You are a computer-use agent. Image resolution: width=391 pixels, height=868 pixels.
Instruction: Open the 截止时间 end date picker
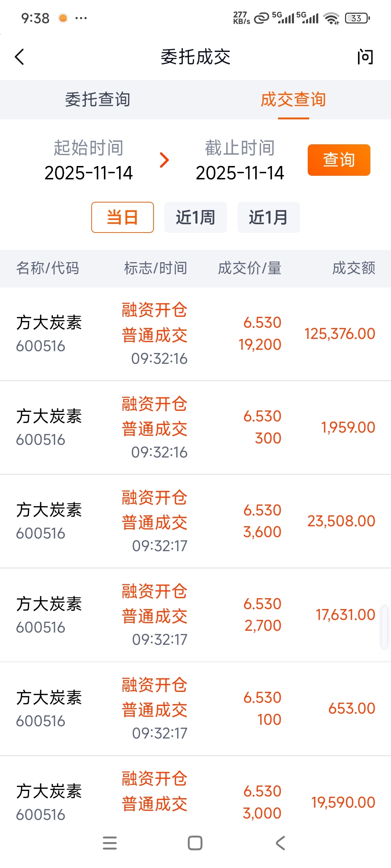coord(240,161)
